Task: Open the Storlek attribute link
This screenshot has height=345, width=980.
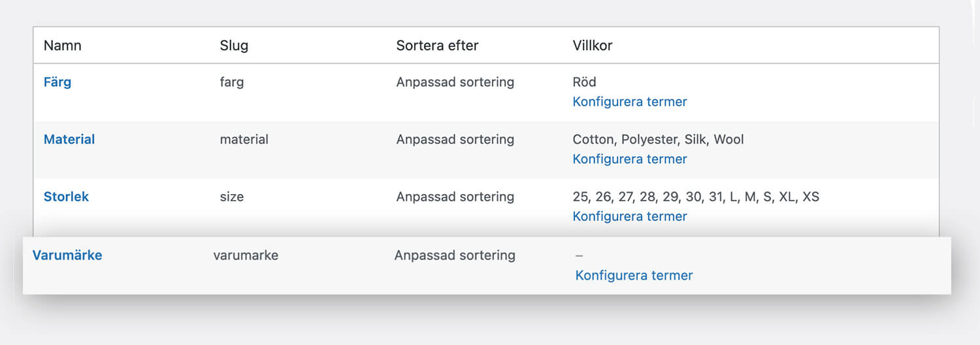Action: (66, 197)
